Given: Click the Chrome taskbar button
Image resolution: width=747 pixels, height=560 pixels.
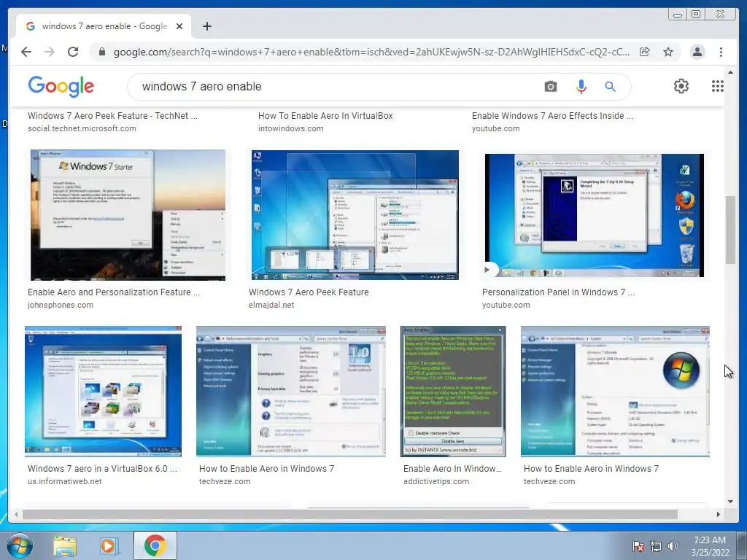Looking at the screenshot, I should pos(155,545).
